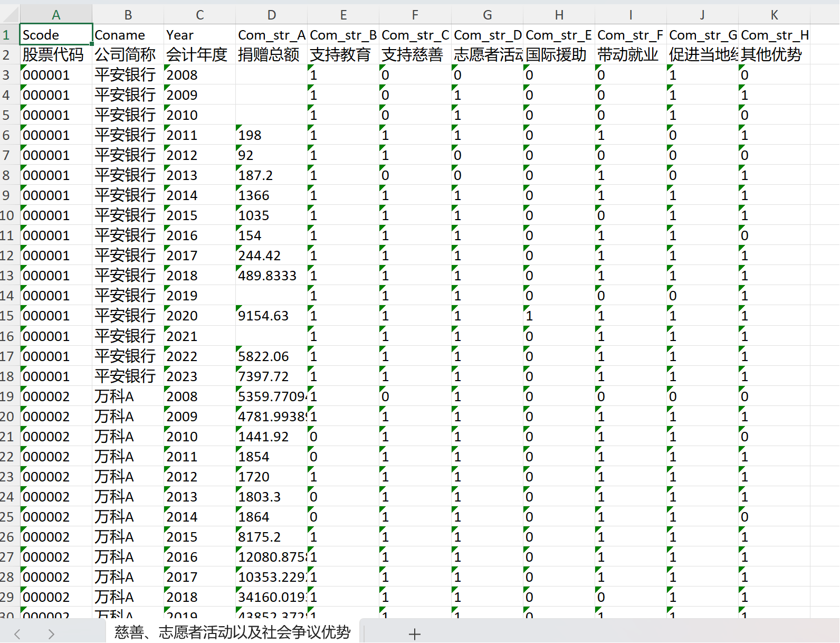Viewport: 840px width, 643px height.
Task: Select the Com_str_A header cell
Action: point(272,35)
